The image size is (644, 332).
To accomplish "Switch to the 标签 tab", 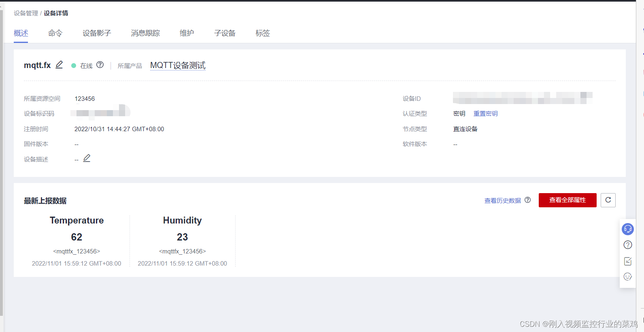I will point(263,33).
